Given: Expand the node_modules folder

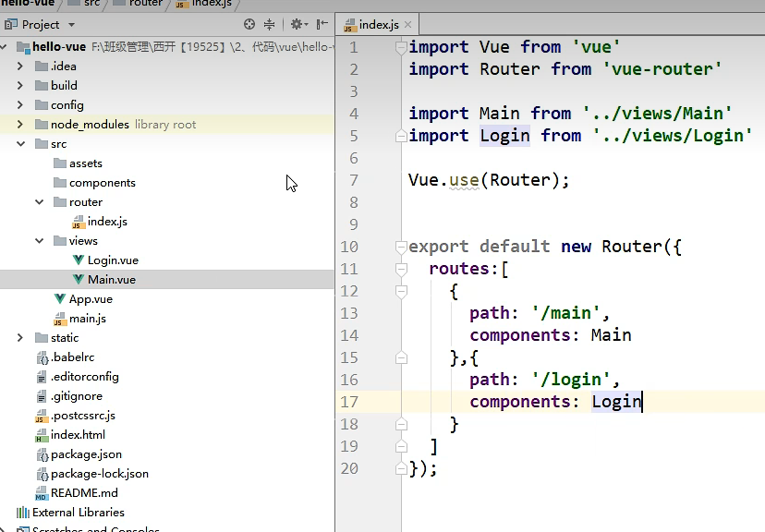Looking at the screenshot, I should coord(20,125).
